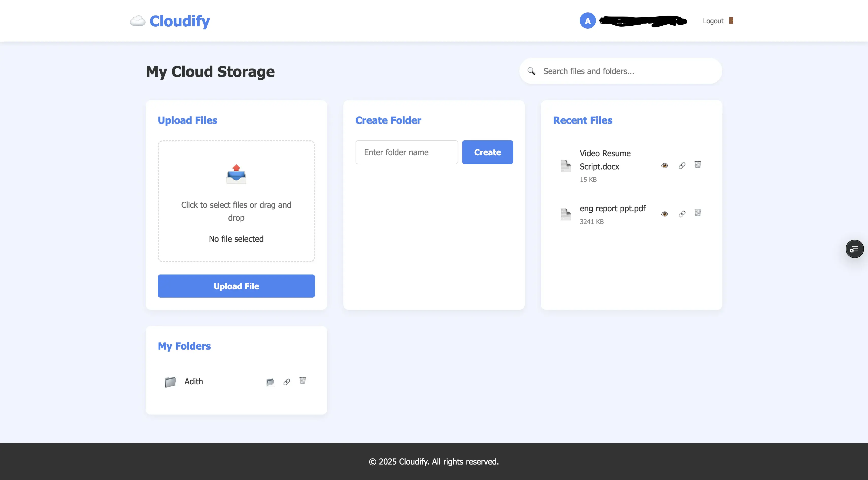Open the Adith folder via open-folder icon
The width and height of the screenshot is (868, 480).
270,382
